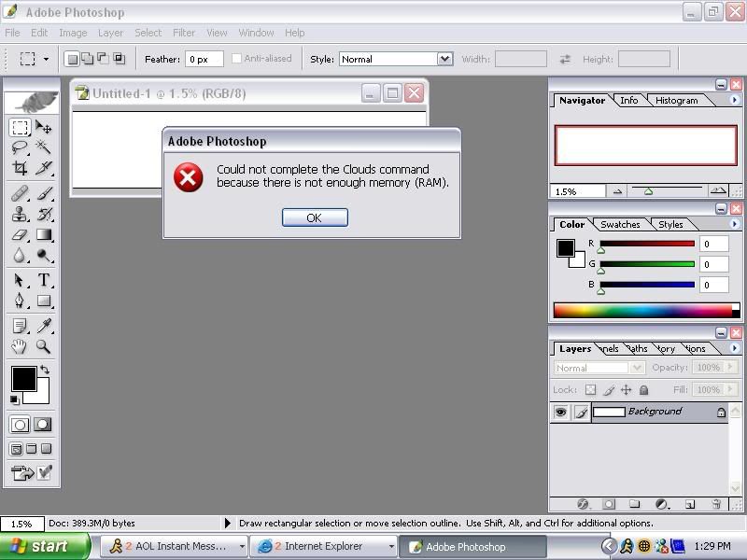Viewport: 747px width, 560px height.
Task: Pick the Clone Stamp tool
Action: tap(20, 215)
